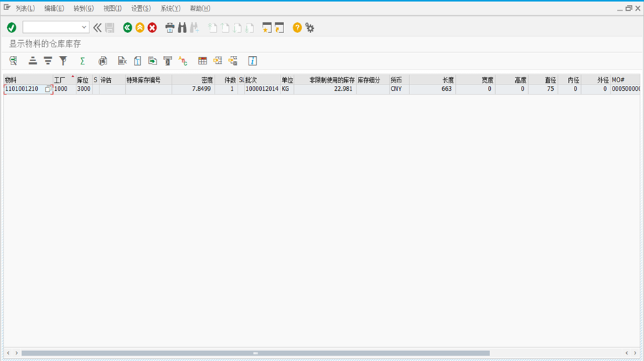Click the far-left scroll arrow of horizontal scrollbar

pos(8,353)
